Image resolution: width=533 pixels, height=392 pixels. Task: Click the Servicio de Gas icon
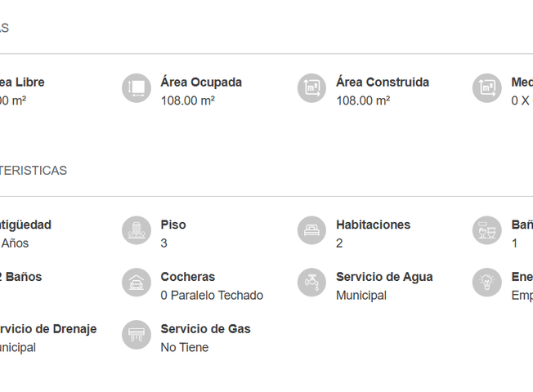pyautogui.click(x=137, y=335)
